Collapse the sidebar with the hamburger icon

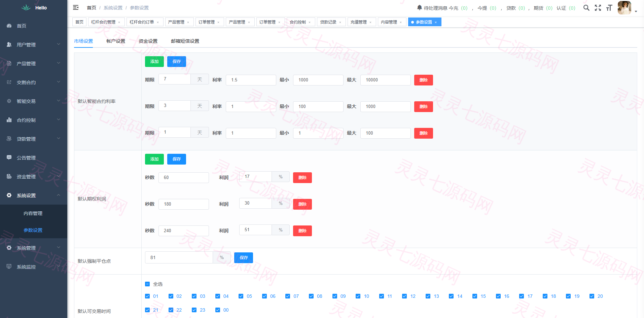[x=76, y=7]
